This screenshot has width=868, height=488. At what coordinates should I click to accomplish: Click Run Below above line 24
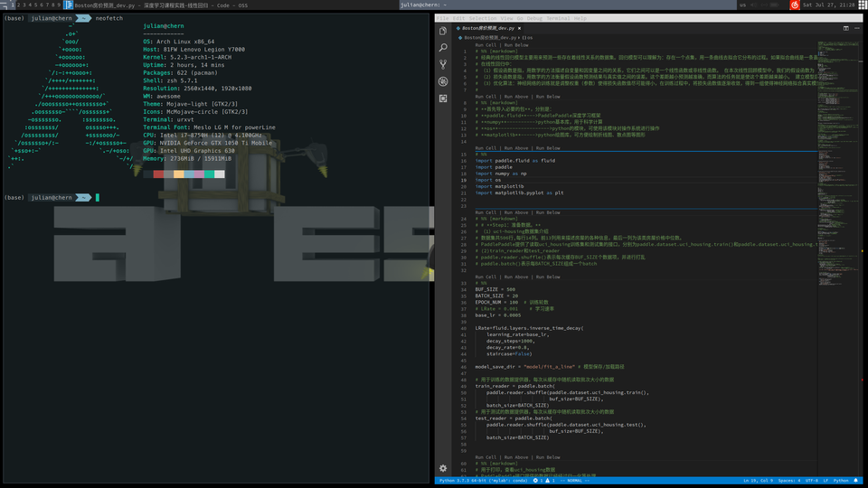pos(548,212)
